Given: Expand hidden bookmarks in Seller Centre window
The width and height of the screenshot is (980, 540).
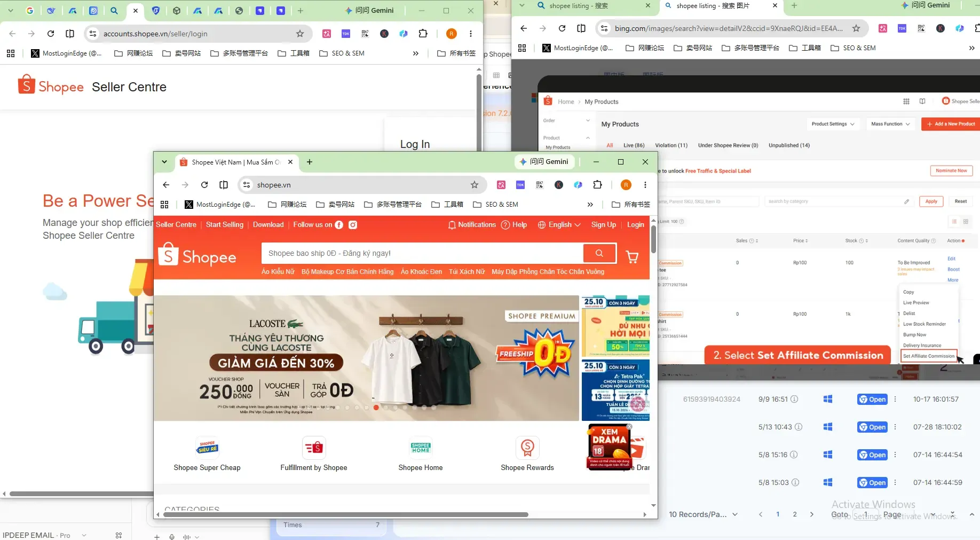Looking at the screenshot, I should tap(415, 53).
